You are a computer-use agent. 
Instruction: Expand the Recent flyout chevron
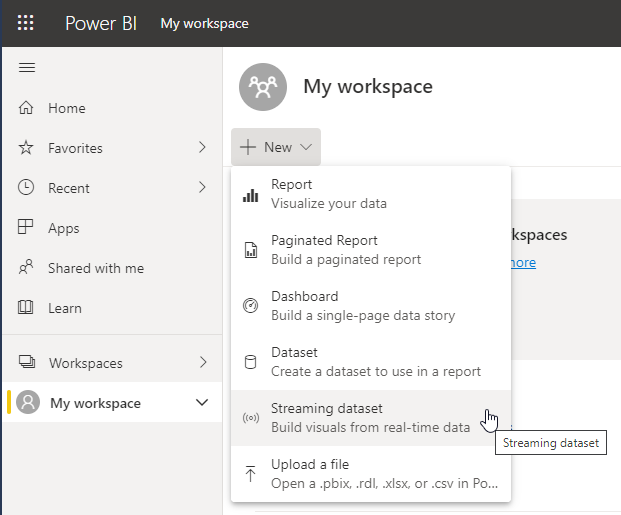(x=202, y=187)
